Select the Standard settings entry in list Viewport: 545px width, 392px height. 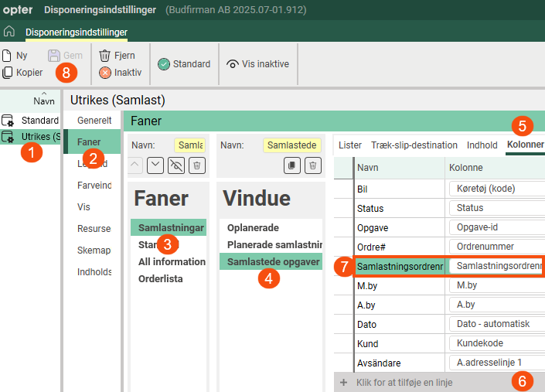(x=39, y=121)
